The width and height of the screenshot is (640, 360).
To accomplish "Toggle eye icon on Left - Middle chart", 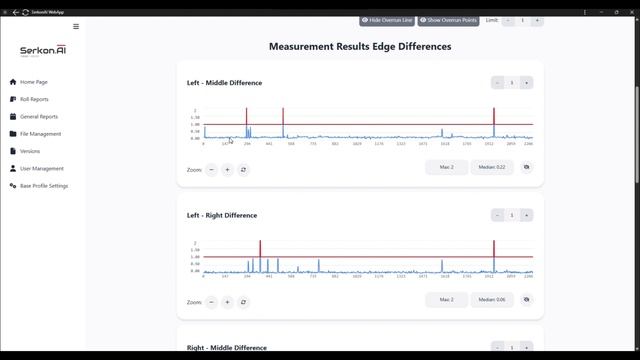I will pyautogui.click(x=527, y=167).
